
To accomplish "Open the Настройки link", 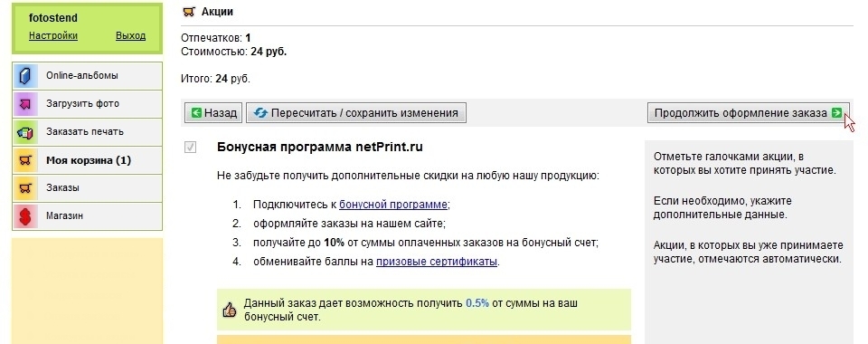I will (x=53, y=35).
